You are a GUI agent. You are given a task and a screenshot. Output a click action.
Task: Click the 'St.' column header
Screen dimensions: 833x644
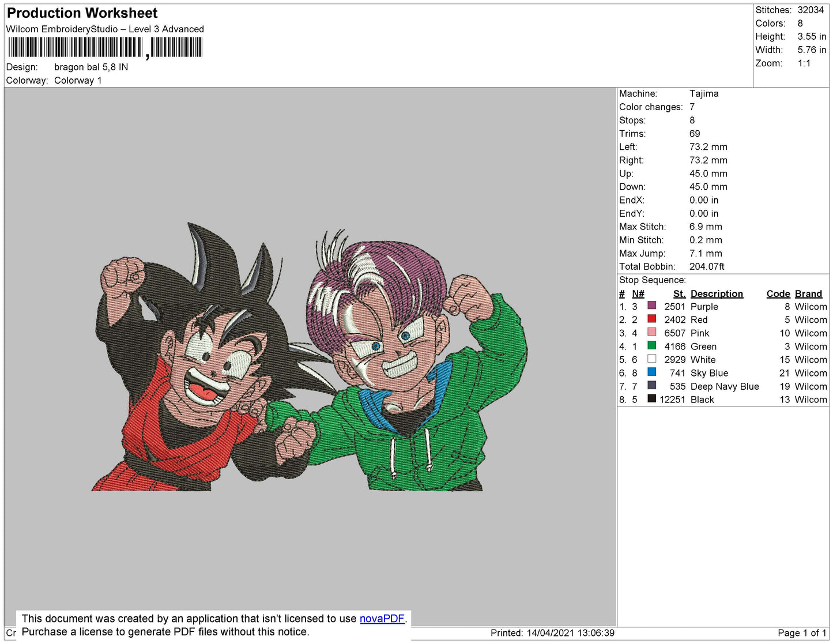click(680, 293)
